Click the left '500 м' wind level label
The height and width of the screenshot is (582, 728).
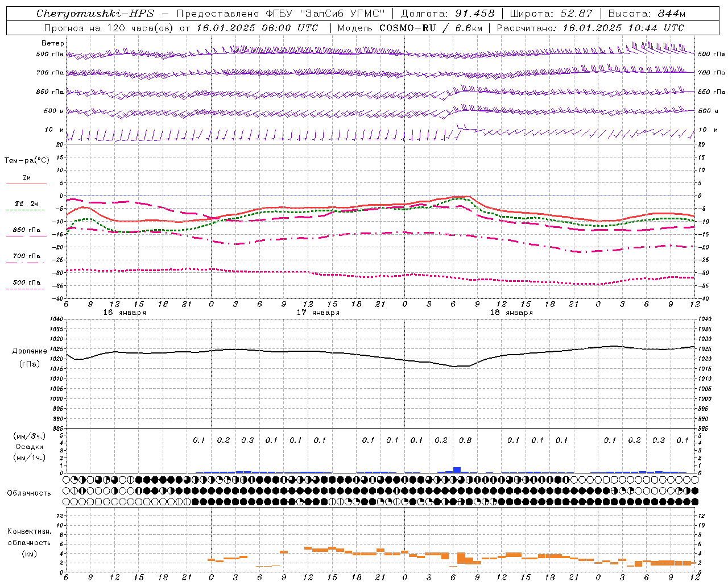tap(54, 111)
